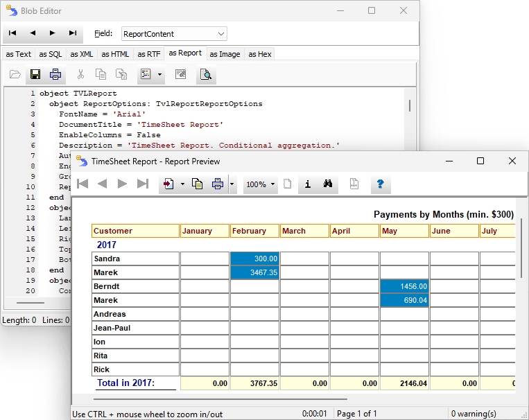Copy report using preview copy icon
The height and width of the screenshot is (420, 529).
coord(197,184)
